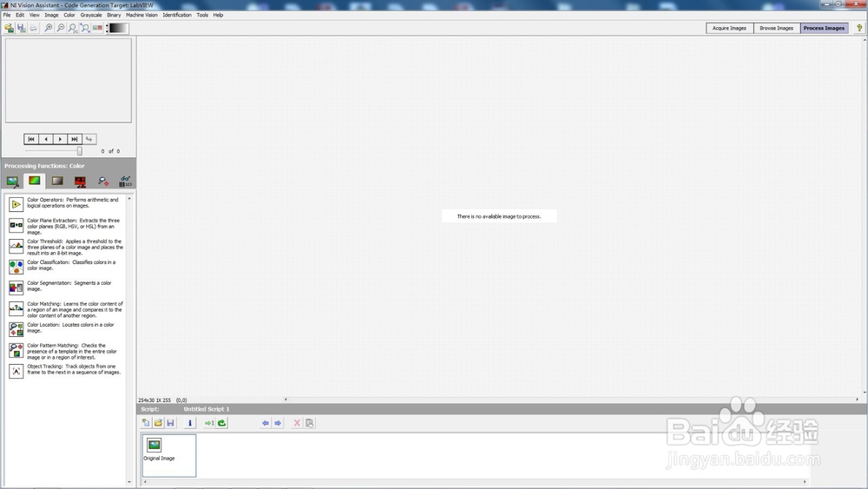Switch to Grayscale processing functions tab
Viewport: 868px width, 489px height.
pos(57,181)
